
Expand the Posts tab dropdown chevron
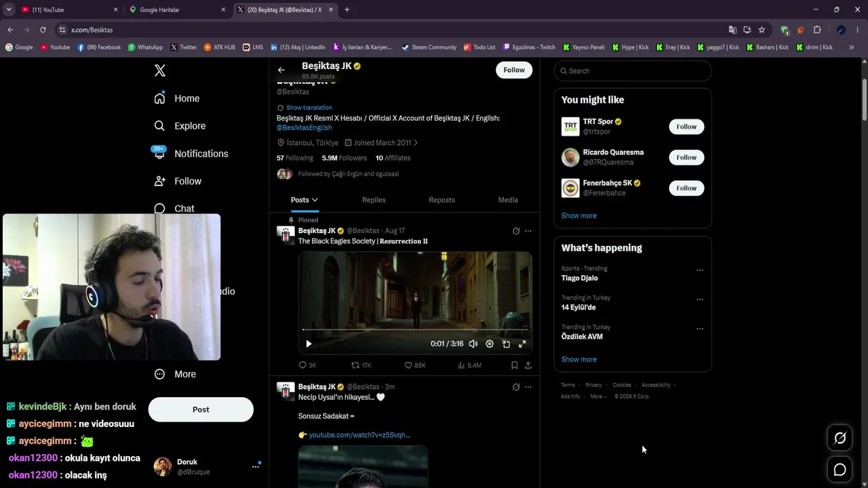coord(315,200)
